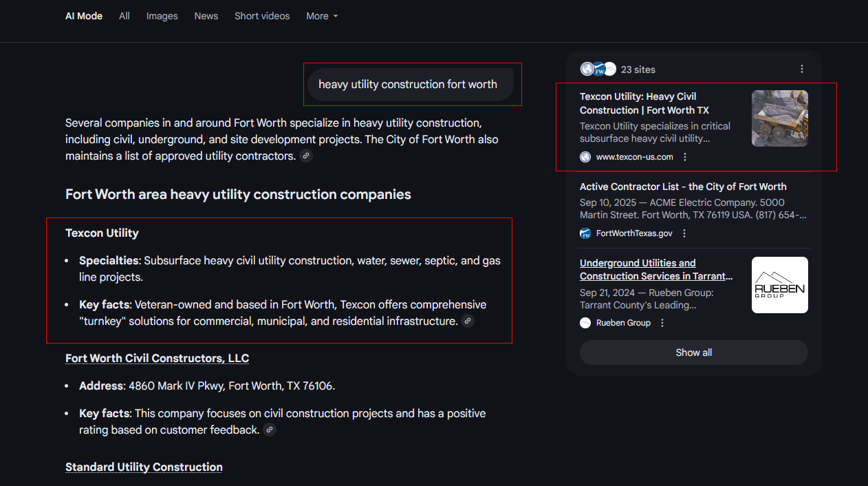Open Underground Utilities and Construction Services result
Image resolution: width=868 pixels, height=486 pixels.
pos(655,269)
